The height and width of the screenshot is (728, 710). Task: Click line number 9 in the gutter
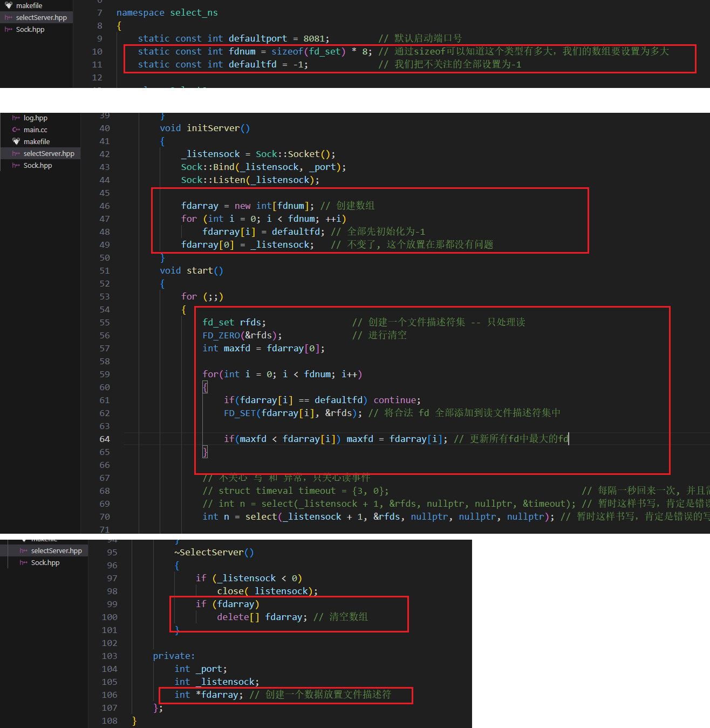[x=99, y=38]
